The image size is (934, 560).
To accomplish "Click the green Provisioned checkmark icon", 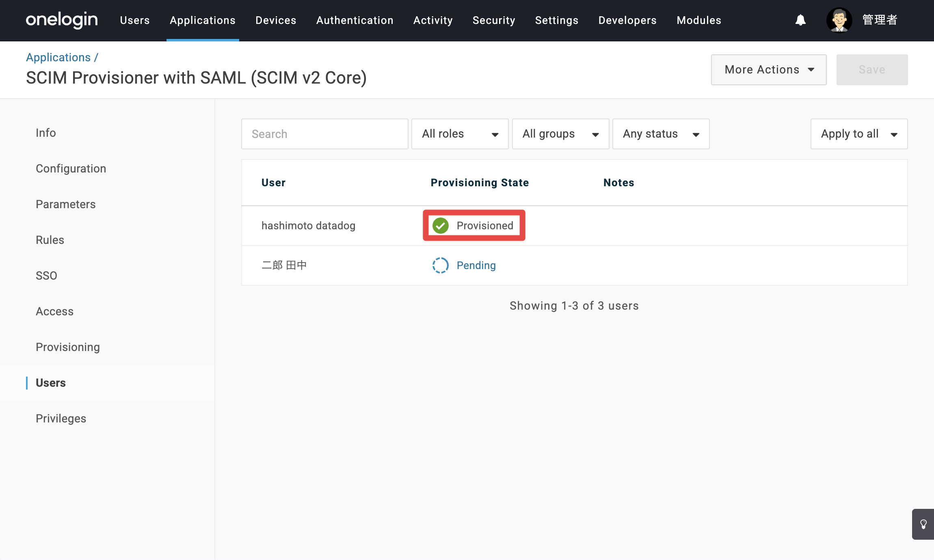I will (441, 226).
